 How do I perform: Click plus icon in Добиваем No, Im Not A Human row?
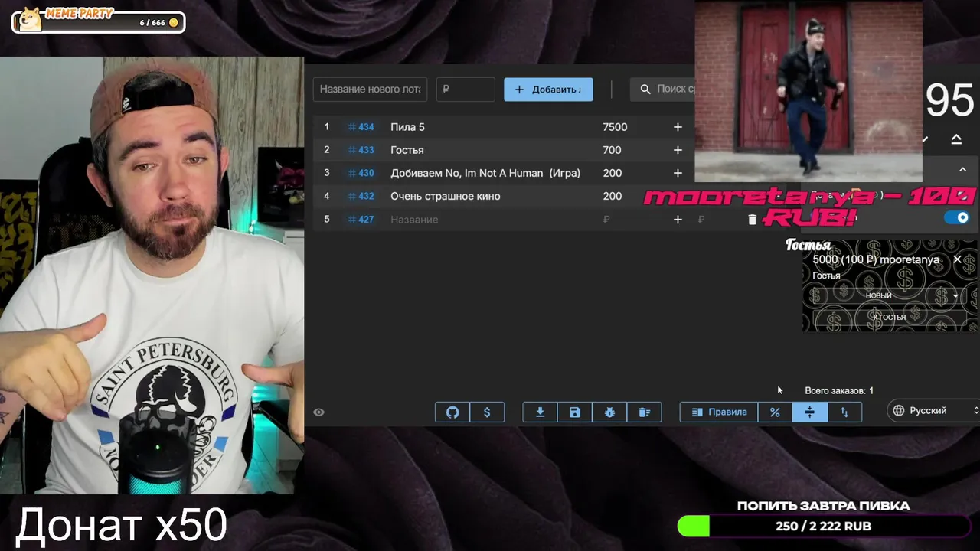tap(678, 173)
